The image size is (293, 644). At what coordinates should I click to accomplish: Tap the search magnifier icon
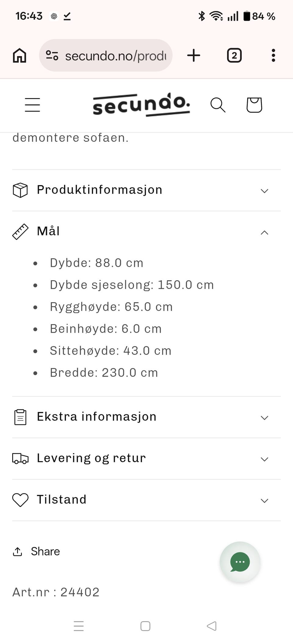tap(218, 105)
